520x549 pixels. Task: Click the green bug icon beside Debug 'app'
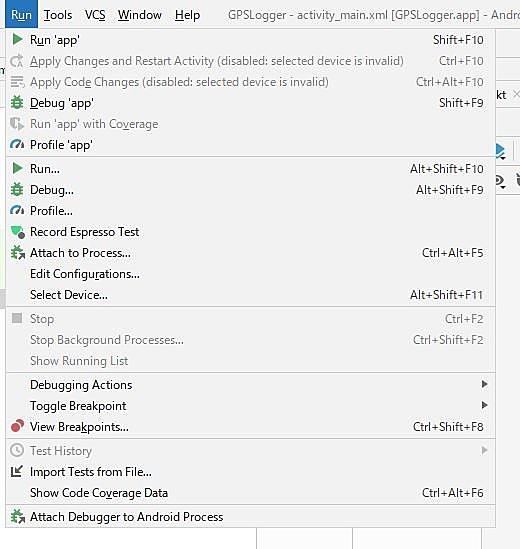coord(17,103)
